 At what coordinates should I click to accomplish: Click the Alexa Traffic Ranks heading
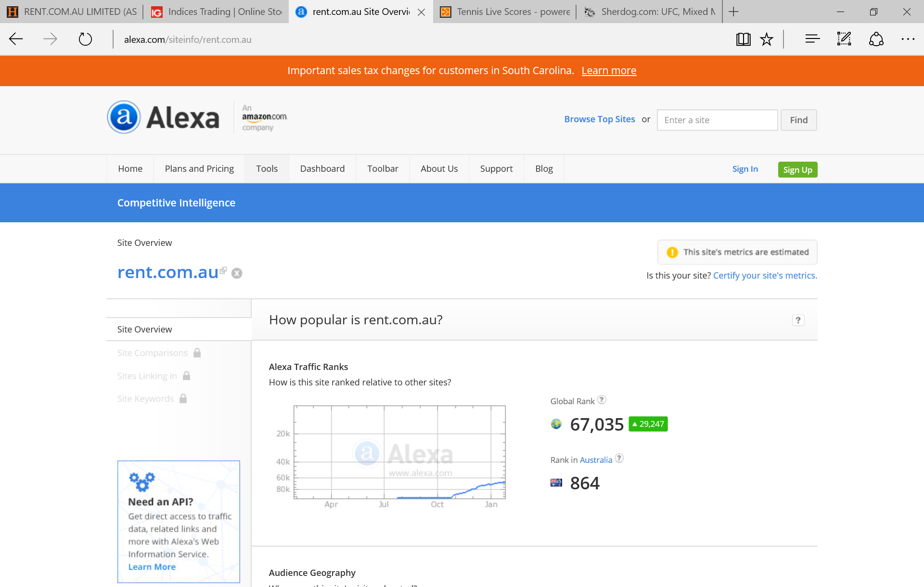coord(308,367)
